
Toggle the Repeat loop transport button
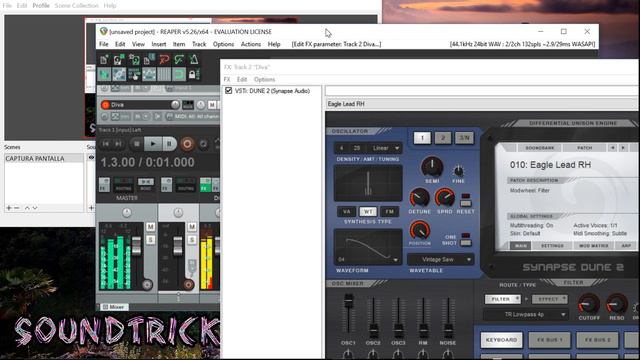coord(203,144)
